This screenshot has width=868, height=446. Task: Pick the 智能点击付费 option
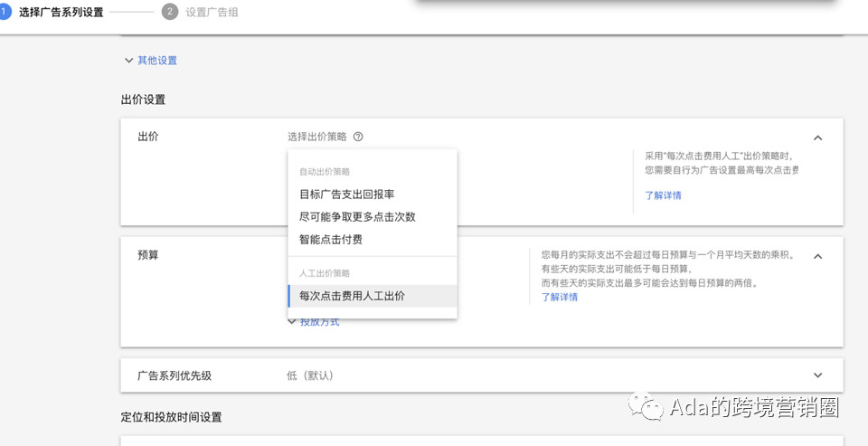click(x=330, y=240)
